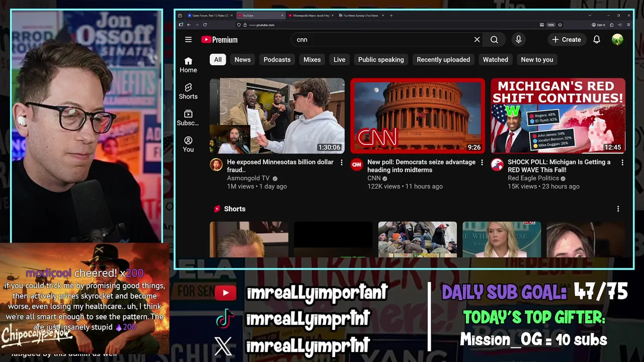The height and width of the screenshot is (362, 644).
Task: Open title New poll: Democrats seize advantage
Action: [x=421, y=166]
